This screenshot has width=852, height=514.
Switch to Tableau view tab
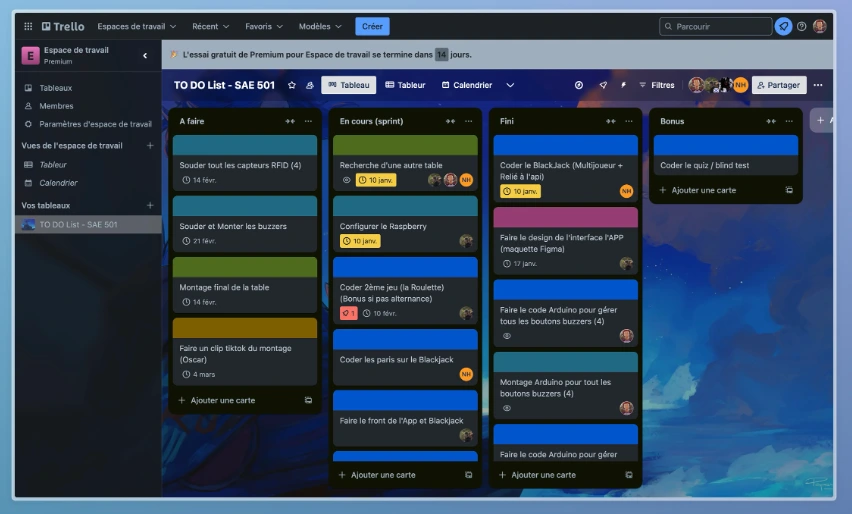point(348,85)
